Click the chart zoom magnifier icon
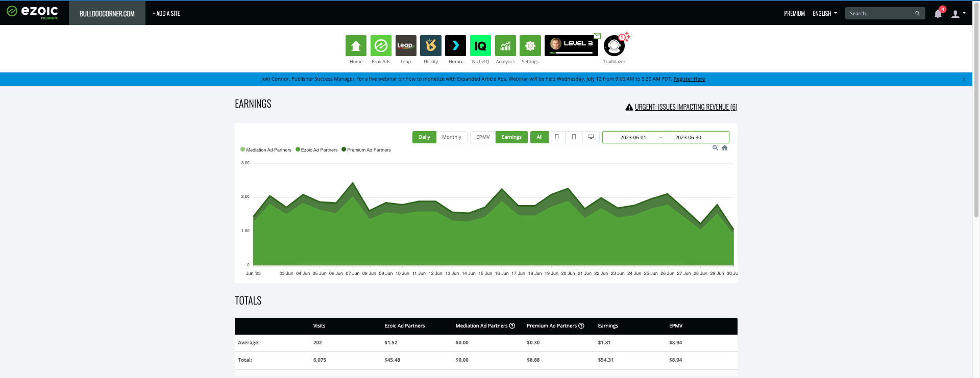980x378 pixels. [x=715, y=148]
